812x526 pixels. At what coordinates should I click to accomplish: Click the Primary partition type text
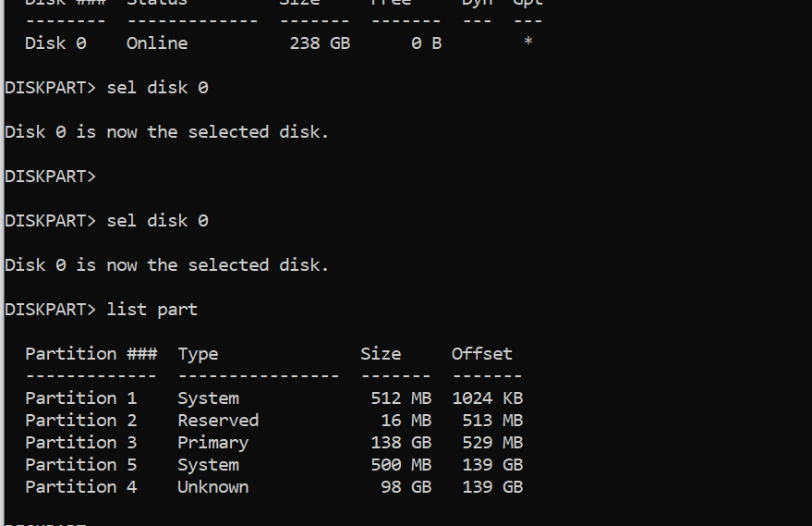pyautogui.click(x=212, y=443)
